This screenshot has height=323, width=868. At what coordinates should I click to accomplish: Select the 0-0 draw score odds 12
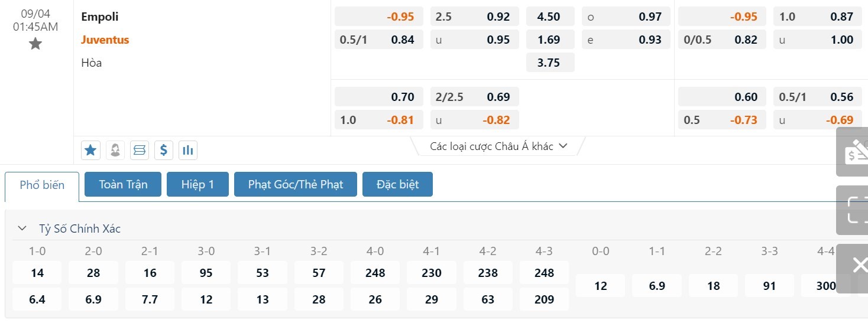pyautogui.click(x=600, y=286)
